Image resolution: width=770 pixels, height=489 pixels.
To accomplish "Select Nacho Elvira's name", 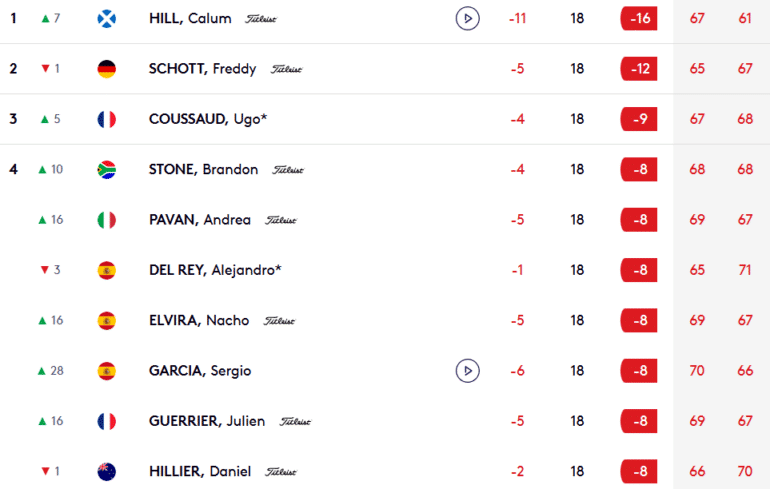I will 198,320.
